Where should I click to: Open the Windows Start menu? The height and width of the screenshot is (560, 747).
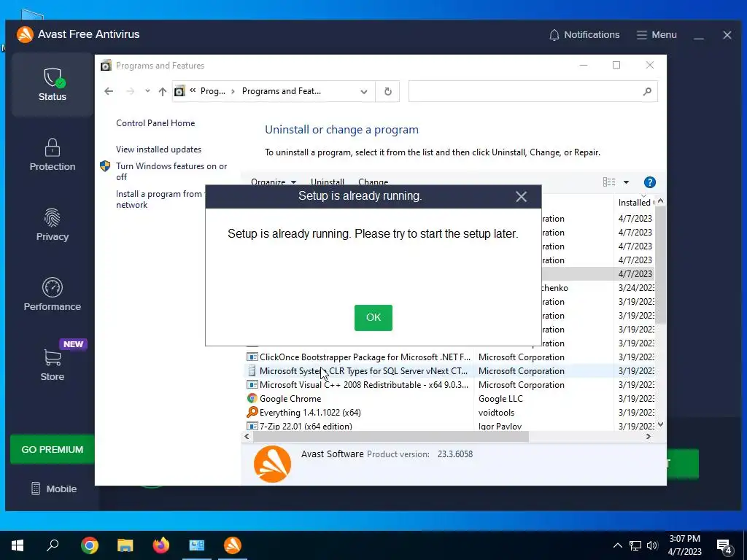point(18,545)
